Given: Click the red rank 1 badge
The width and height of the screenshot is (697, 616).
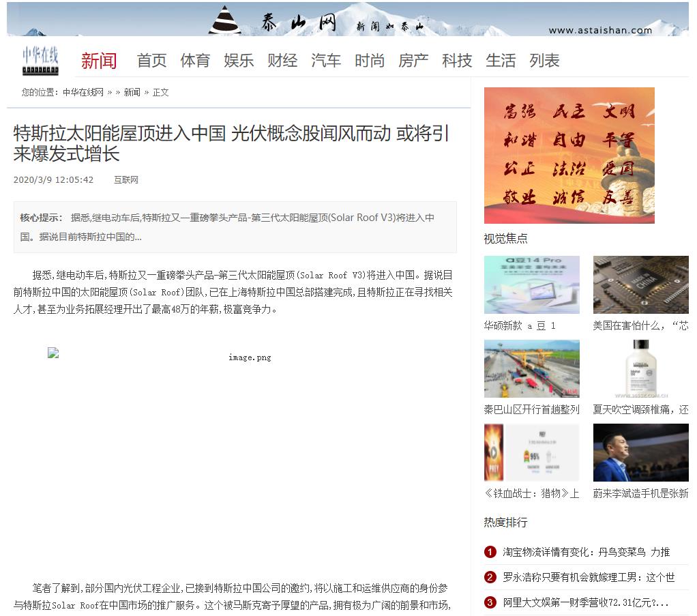Looking at the screenshot, I should coord(490,552).
